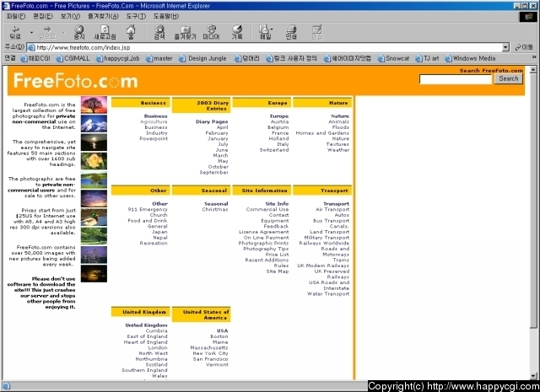540x392 pixels.
Task: Open the duck photo thumbnail
Action: pos(94,217)
